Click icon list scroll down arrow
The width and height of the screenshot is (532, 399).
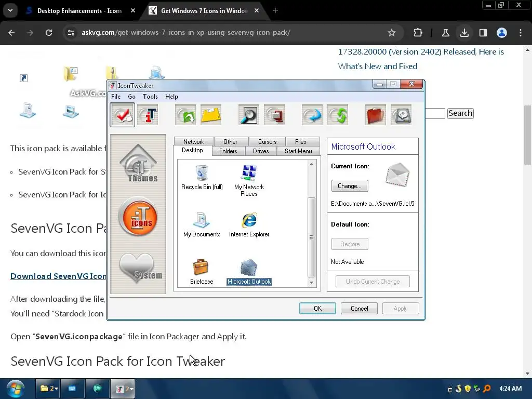click(x=312, y=283)
